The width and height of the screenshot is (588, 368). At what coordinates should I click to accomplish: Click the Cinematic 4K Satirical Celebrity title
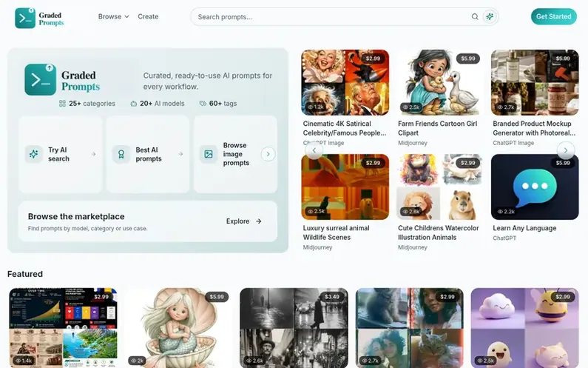[344, 128]
